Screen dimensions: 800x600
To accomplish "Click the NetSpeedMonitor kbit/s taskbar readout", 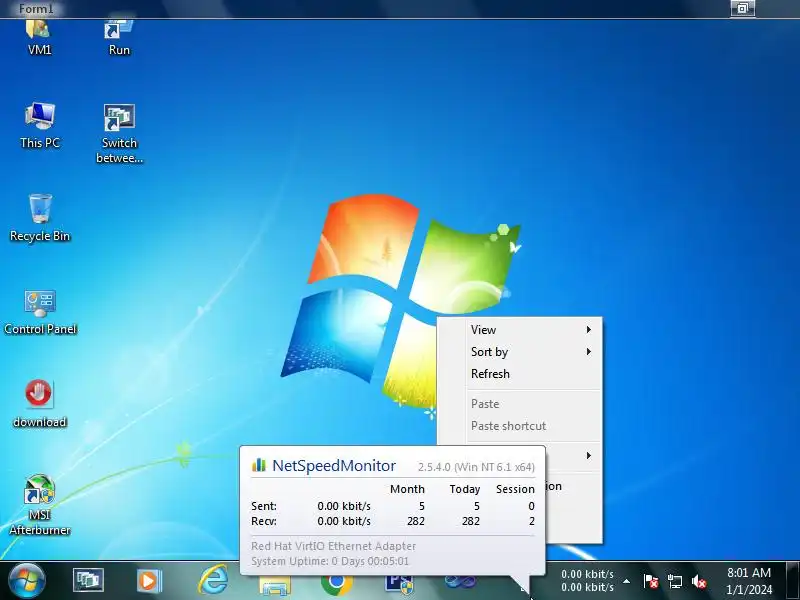I will [x=587, y=581].
